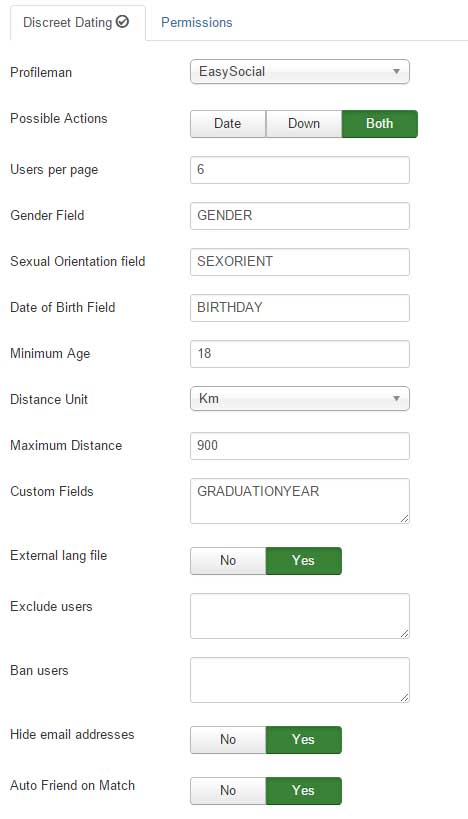
Task: Click Yes for External lang file
Action: tap(303, 560)
